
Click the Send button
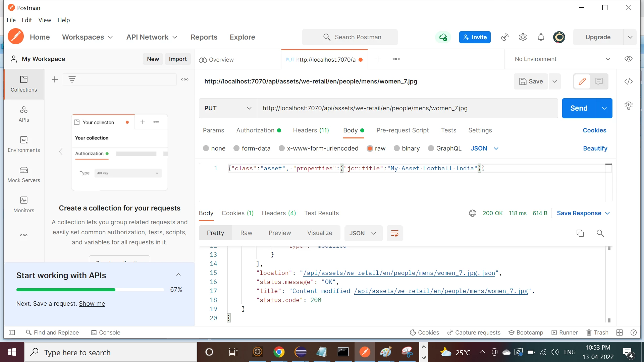pos(579,108)
